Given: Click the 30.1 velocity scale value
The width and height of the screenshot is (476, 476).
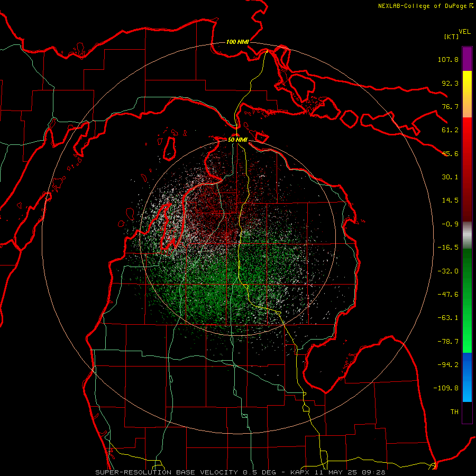Looking at the screenshot, I should point(450,177).
